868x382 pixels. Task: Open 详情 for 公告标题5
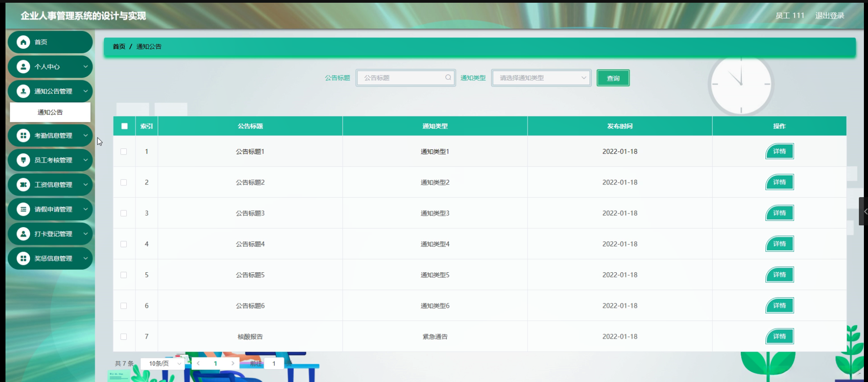(780, 275)
